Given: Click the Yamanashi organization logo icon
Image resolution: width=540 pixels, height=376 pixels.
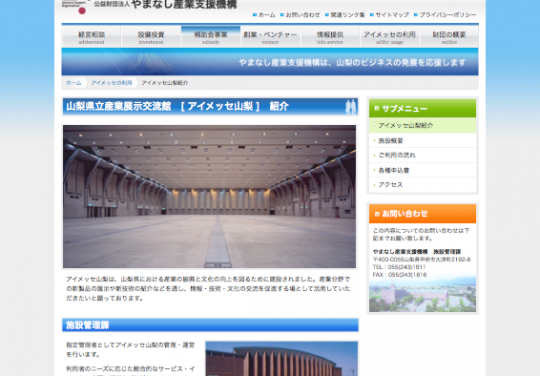Looking at the screenshot, I should point(76,7).
